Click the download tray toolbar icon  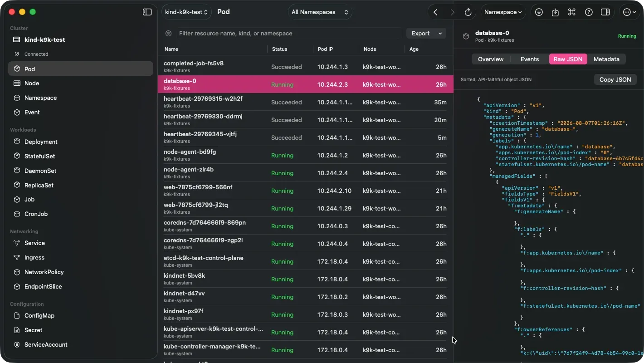pos(555,12)
